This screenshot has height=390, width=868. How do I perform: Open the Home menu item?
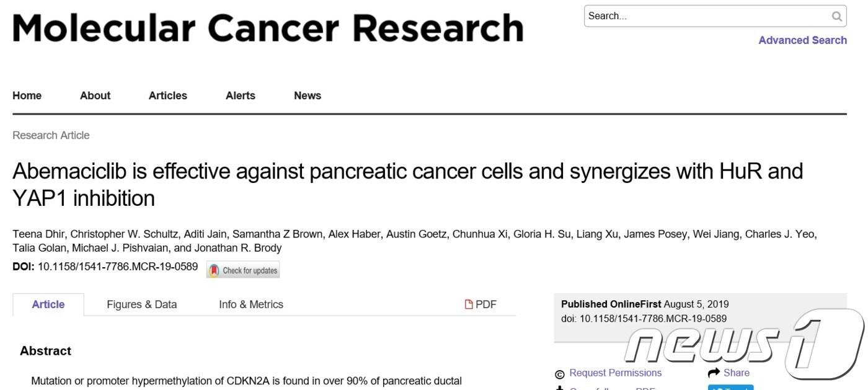pyautogui.click(x=27, y=95)
